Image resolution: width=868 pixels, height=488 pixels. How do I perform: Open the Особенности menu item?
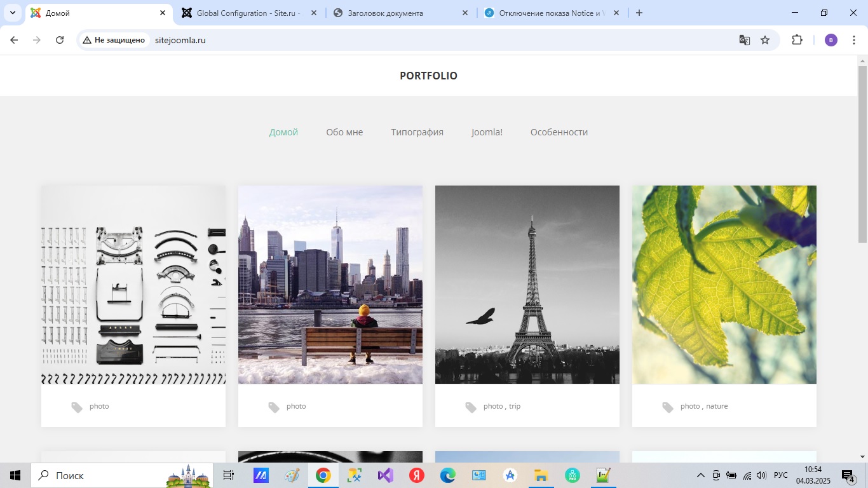click(559, 132)
